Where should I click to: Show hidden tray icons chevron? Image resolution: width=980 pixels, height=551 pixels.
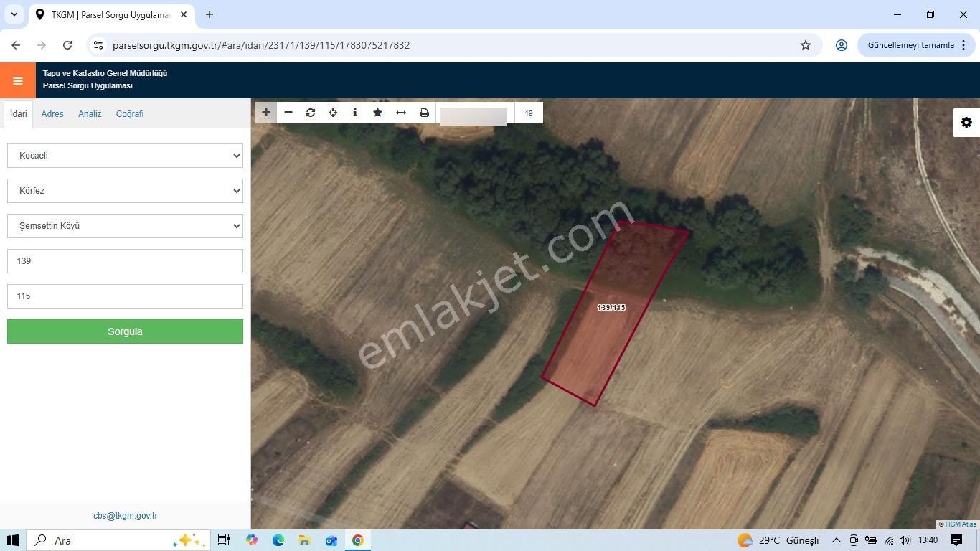837,540
